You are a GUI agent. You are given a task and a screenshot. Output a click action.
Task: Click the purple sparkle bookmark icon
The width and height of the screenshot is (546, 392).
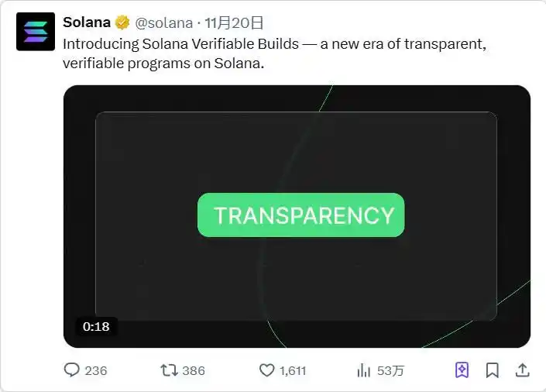coord(462,370)
